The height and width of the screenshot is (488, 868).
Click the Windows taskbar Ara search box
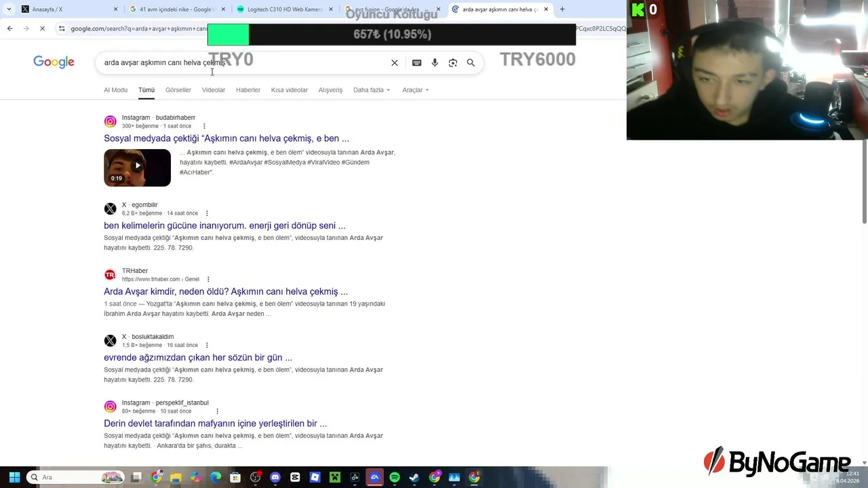pyautogui.click(x=76, y=477)
